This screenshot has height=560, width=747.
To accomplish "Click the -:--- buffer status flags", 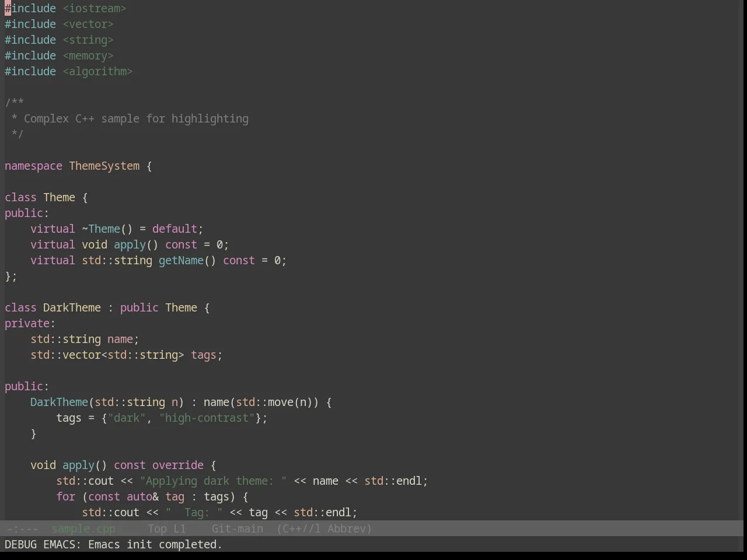I will 22,528.
